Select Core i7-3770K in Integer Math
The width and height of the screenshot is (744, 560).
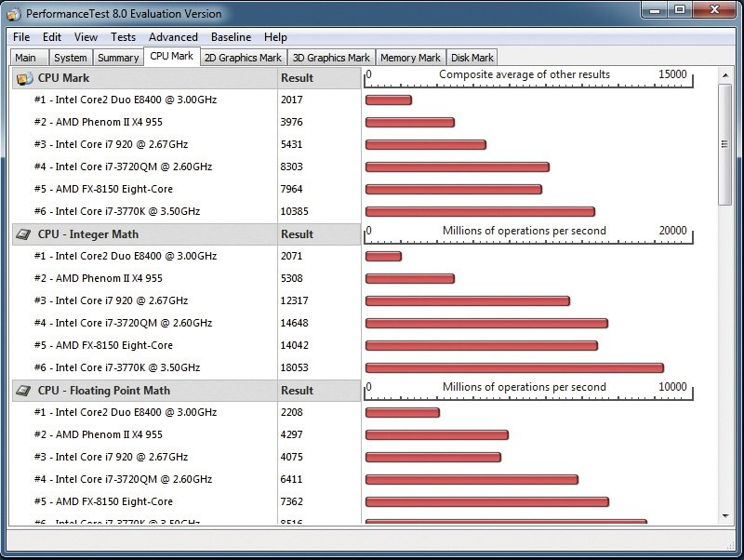tap(117, 367)
